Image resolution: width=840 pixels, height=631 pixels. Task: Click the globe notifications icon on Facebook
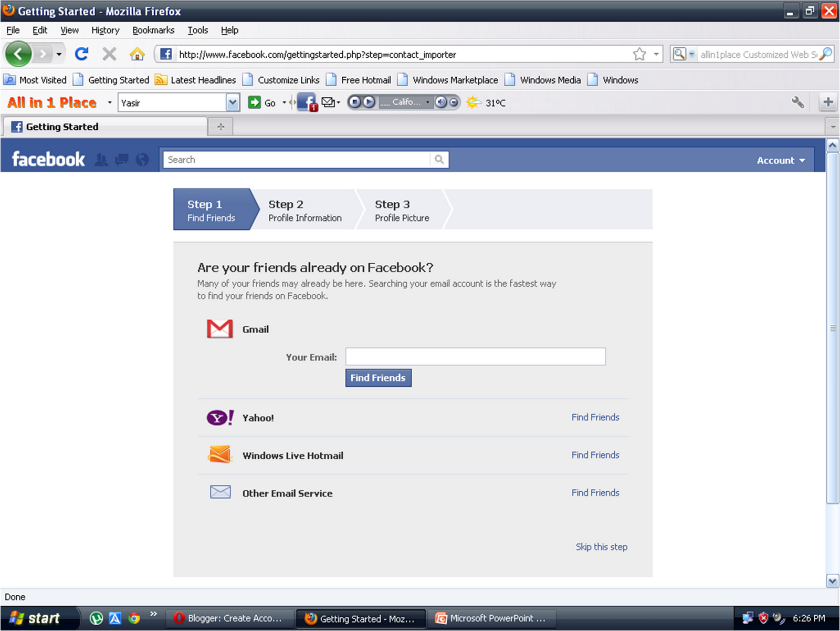(142, 160)
